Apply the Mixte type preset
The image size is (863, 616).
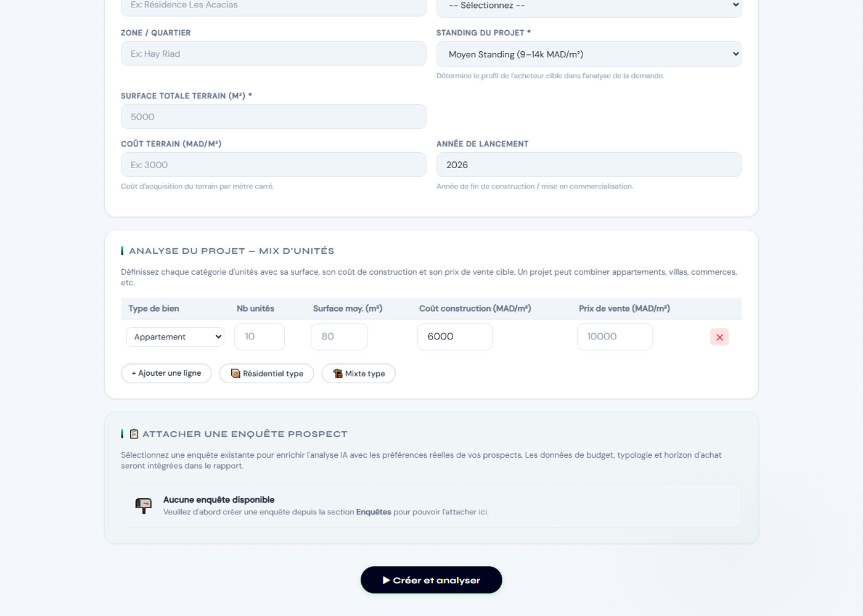click(358, 373)
